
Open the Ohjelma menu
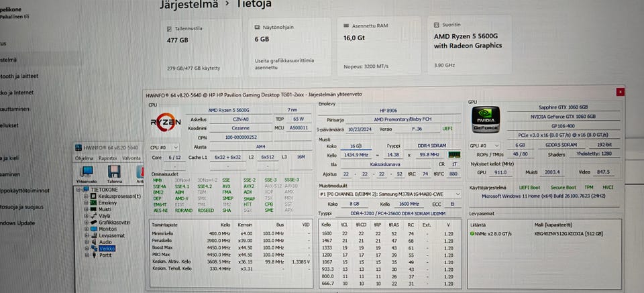84,158
